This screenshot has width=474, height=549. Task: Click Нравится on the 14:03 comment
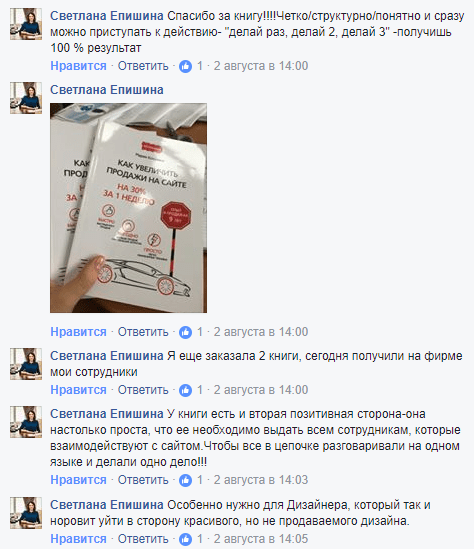(78, 480)
